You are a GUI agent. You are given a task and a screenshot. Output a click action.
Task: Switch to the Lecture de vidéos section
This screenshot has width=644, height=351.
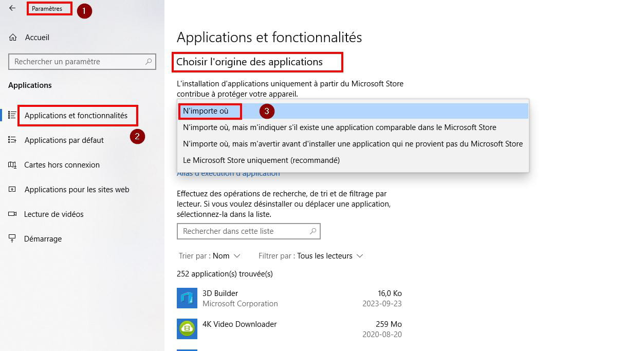(x=54, y=214)
